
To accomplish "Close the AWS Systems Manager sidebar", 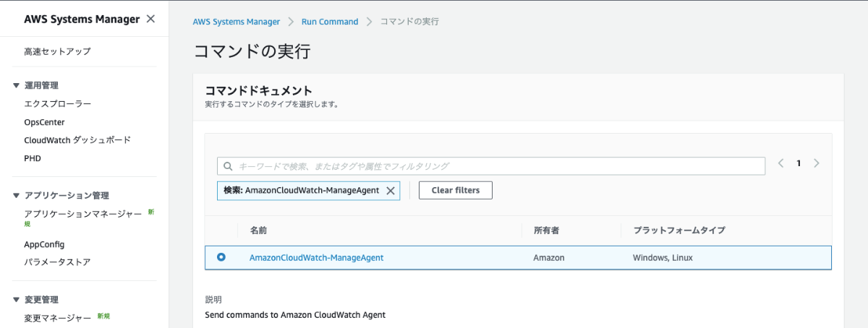I will pyautogui.click(x=150, y=19).
